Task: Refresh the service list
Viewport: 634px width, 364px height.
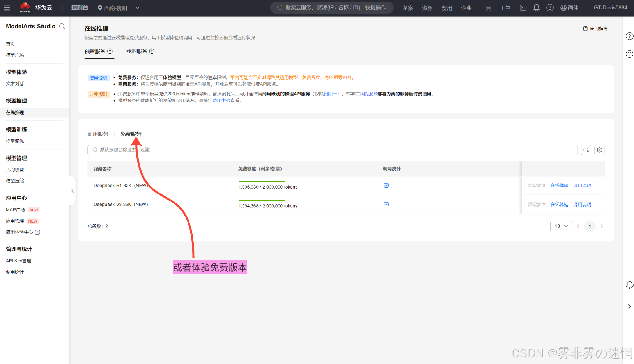Action: pyautogui.click(x=586, y=150)
